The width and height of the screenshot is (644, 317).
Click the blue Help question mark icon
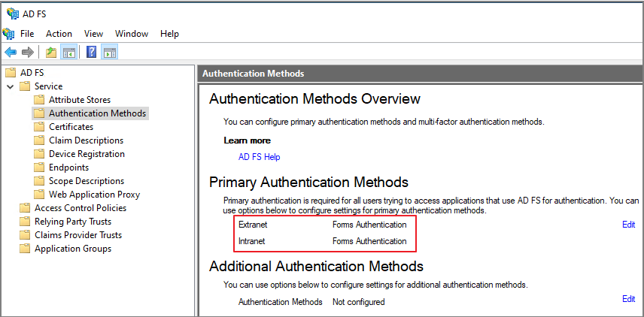(x=92, y=52)
